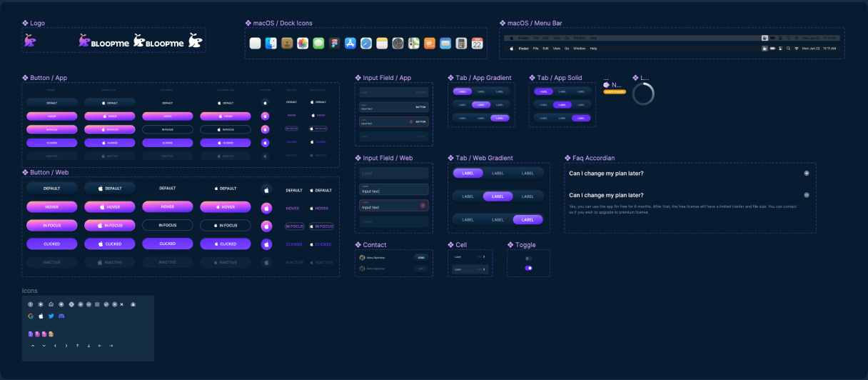Click the purple round icon-only CLICKED button in Button / Web
This screenshot has height=380, width=868.
[266, 244]
